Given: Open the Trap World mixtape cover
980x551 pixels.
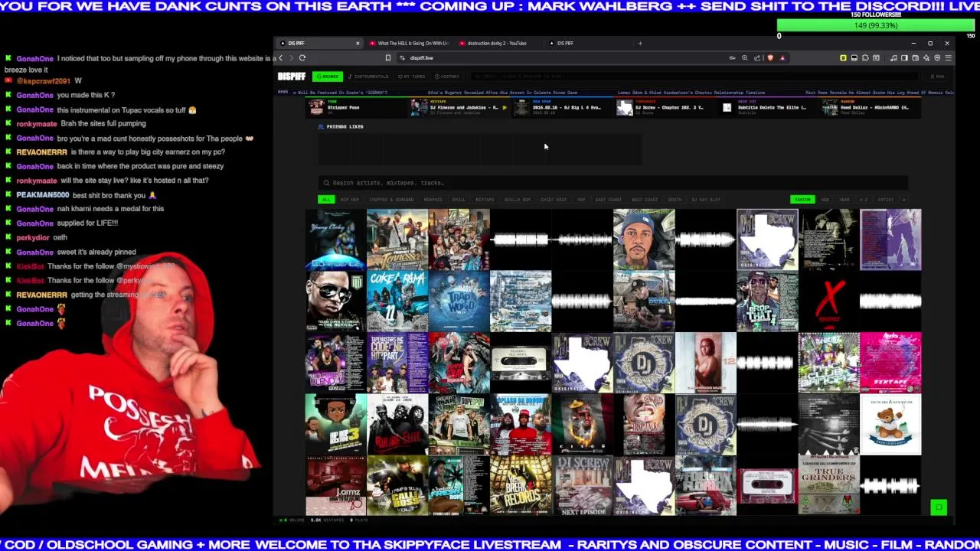Looking at the screenshot, I should pos(459,301).
